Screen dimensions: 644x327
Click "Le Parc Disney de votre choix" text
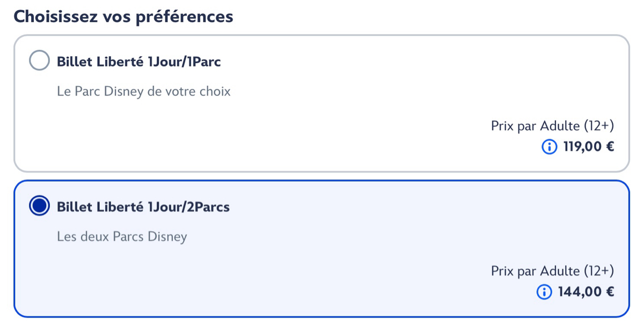click(143, 92)
